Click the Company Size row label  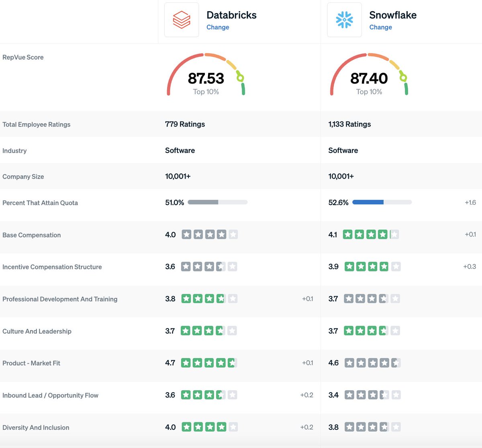pyautogui.click(x=23, y=177)
